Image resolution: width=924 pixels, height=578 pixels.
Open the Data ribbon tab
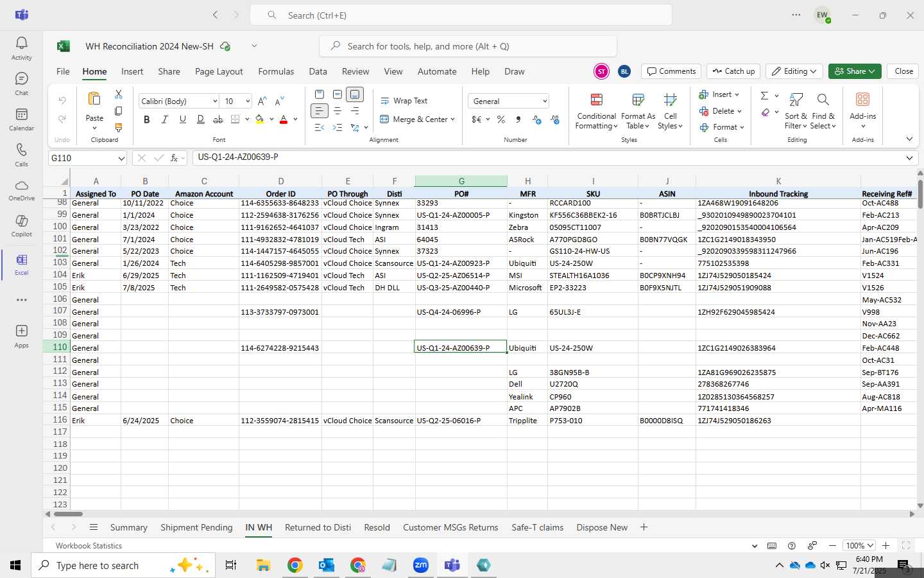pos(318,71)
